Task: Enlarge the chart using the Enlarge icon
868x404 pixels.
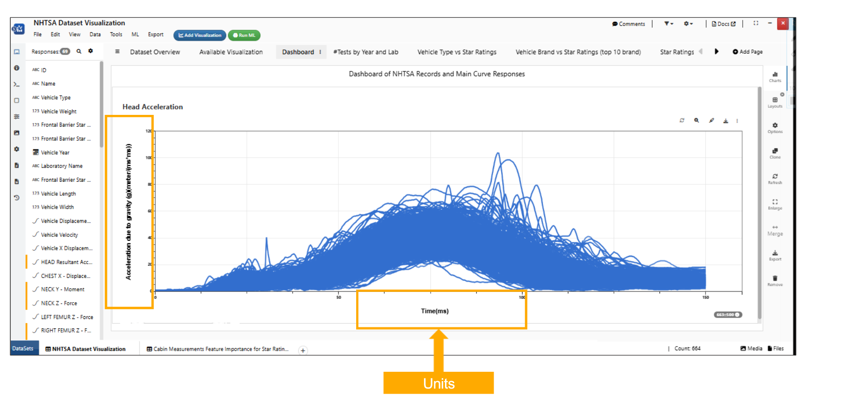Action: [775, 205]
